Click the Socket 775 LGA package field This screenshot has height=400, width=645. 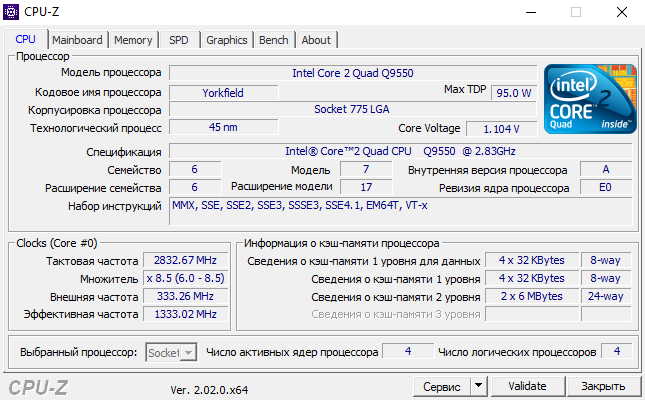coord(353,109)
